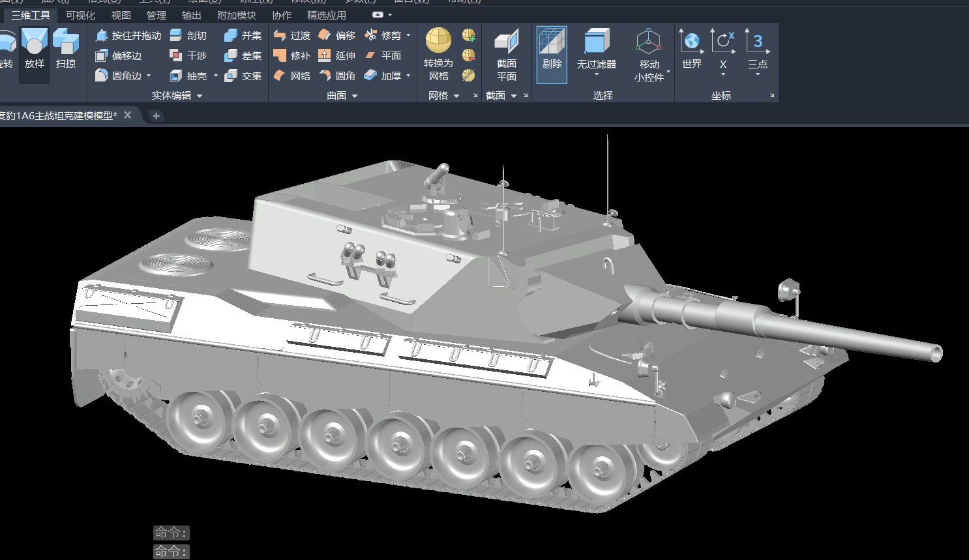The image size is (969, 560).
Task: Select the 1A6主战坦克建模模型 file tab
Action: click(57, 115)
